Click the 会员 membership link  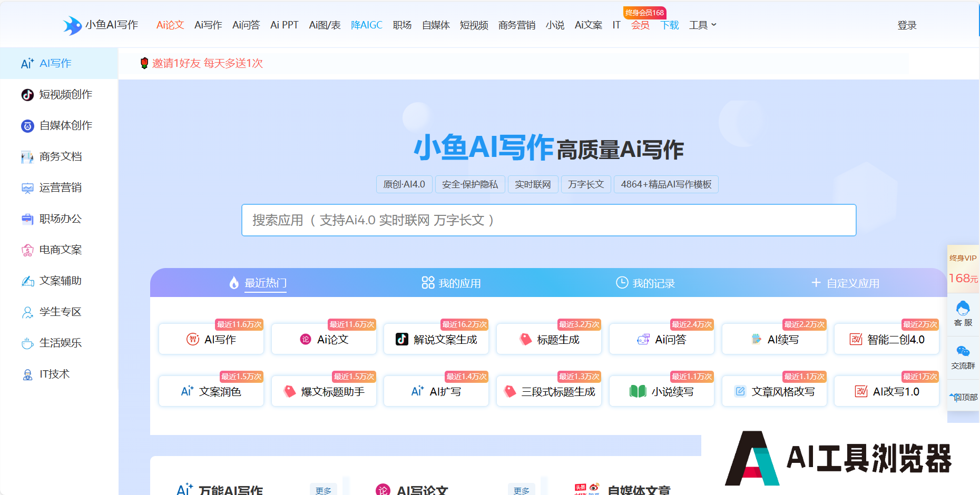[640, 25]
